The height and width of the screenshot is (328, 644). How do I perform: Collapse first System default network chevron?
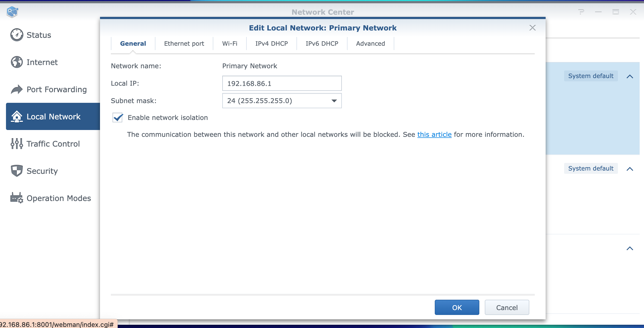630,76
